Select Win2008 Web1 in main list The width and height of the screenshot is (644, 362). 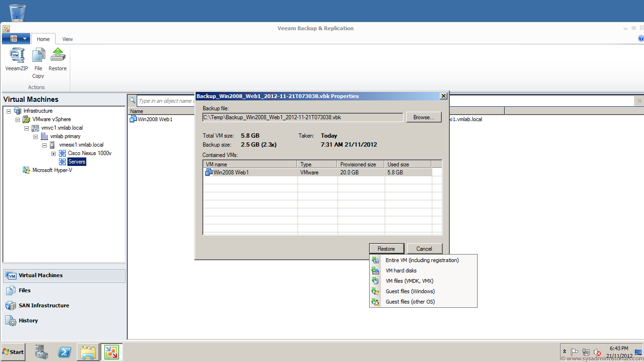151,119
